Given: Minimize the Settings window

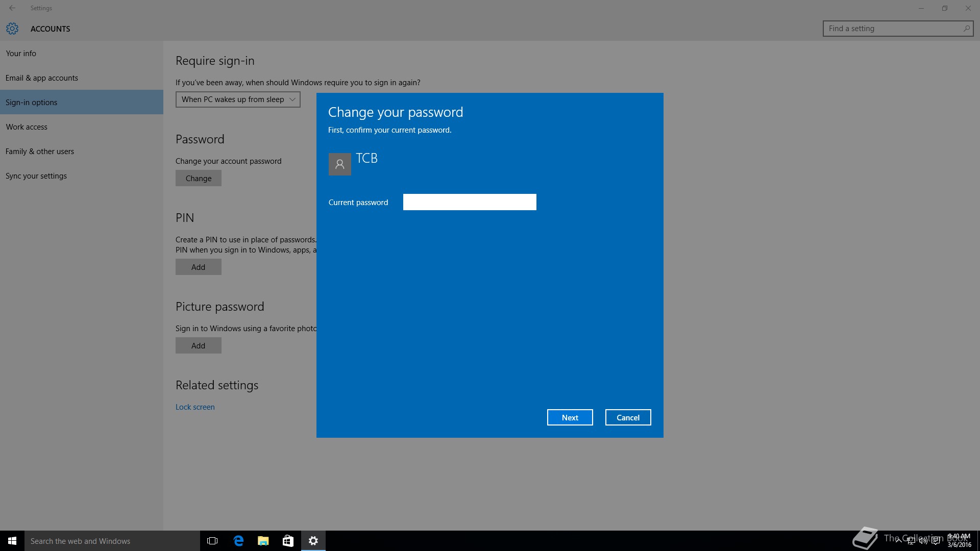Looking at the screenshot, I should pyautogui.click(x=921, y=8).
